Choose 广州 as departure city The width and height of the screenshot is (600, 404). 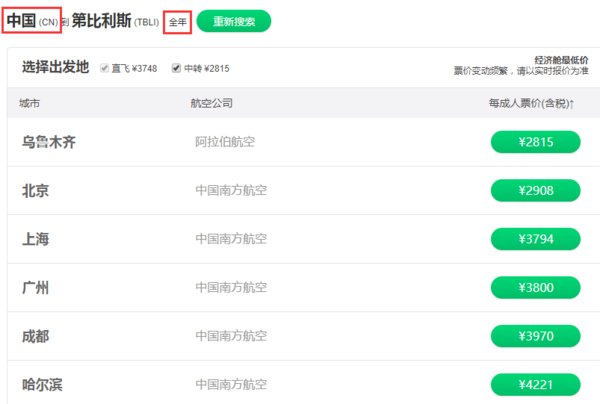pos(35,288)
